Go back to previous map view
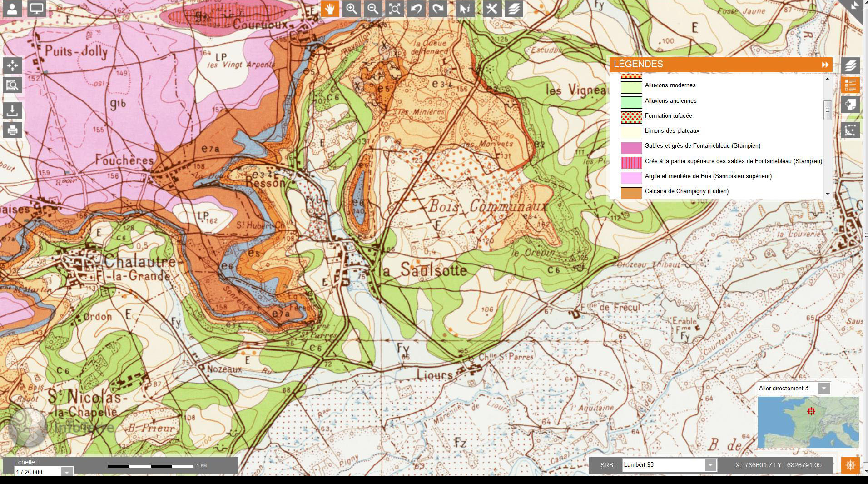This screenshot has width=868, height=484. (416, 9)
